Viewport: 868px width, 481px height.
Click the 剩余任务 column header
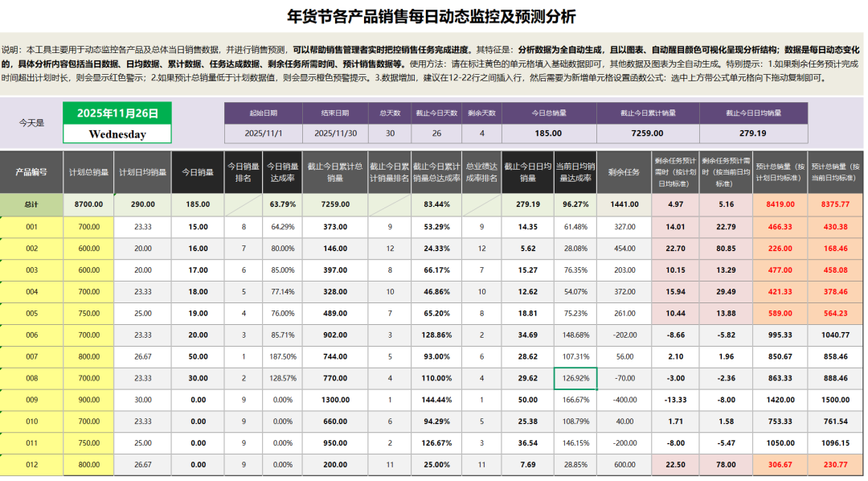(624, 171)
